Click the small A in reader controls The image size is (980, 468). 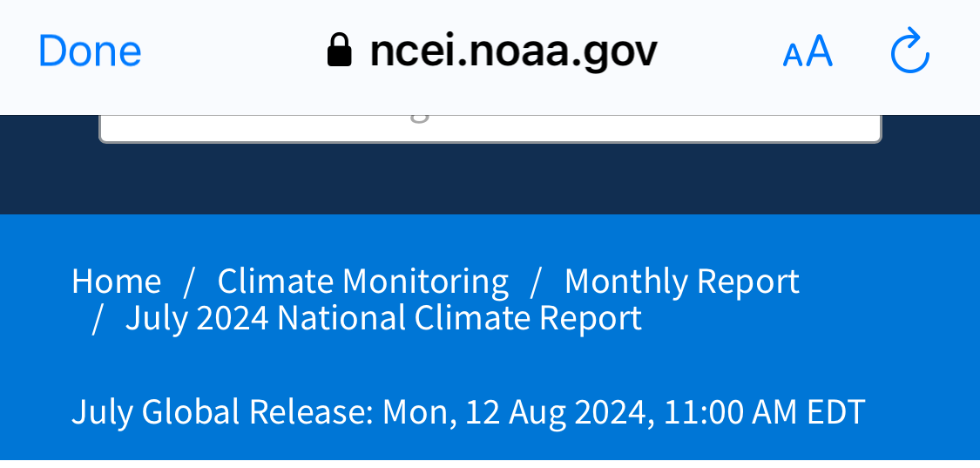click(792, 57)
